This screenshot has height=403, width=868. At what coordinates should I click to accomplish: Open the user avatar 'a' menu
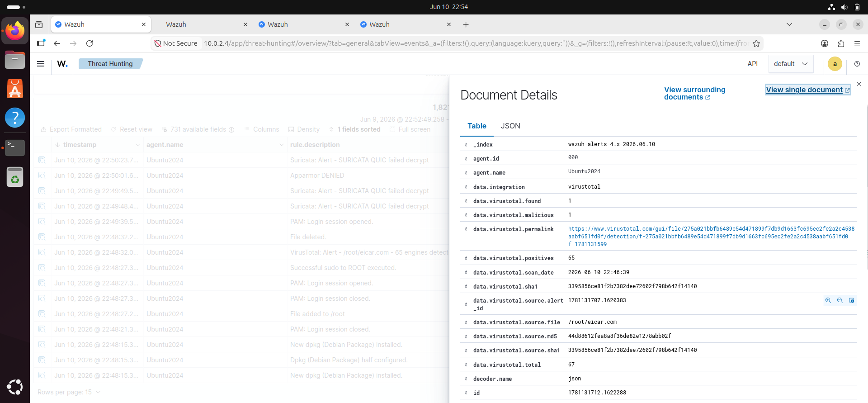(835, 64)
